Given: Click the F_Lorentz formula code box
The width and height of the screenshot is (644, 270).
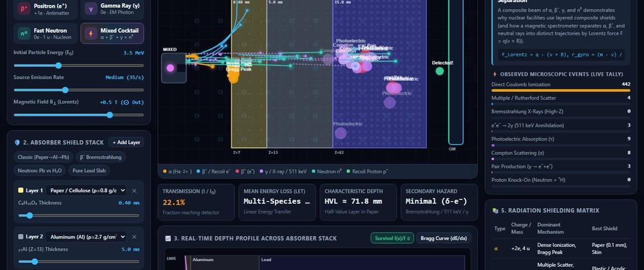Looking at the screenshot, I should (562, 55).
